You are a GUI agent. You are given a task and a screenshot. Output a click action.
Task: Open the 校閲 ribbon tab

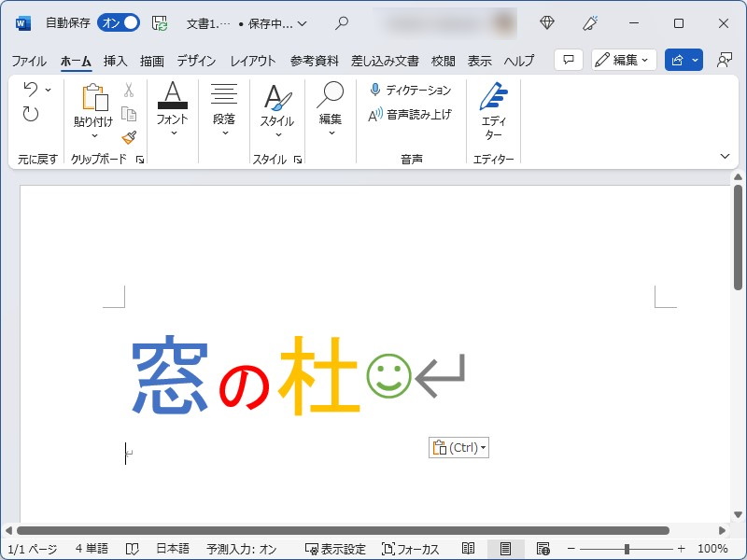443,60
